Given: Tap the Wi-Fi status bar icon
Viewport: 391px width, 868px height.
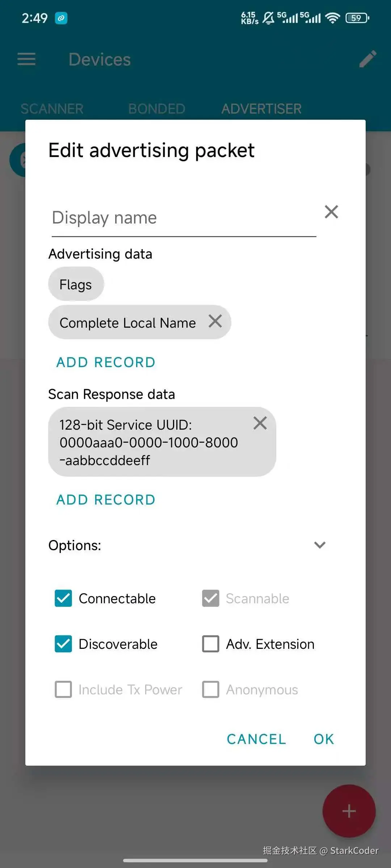Looking at the screenshot, I should pos(332,18).
